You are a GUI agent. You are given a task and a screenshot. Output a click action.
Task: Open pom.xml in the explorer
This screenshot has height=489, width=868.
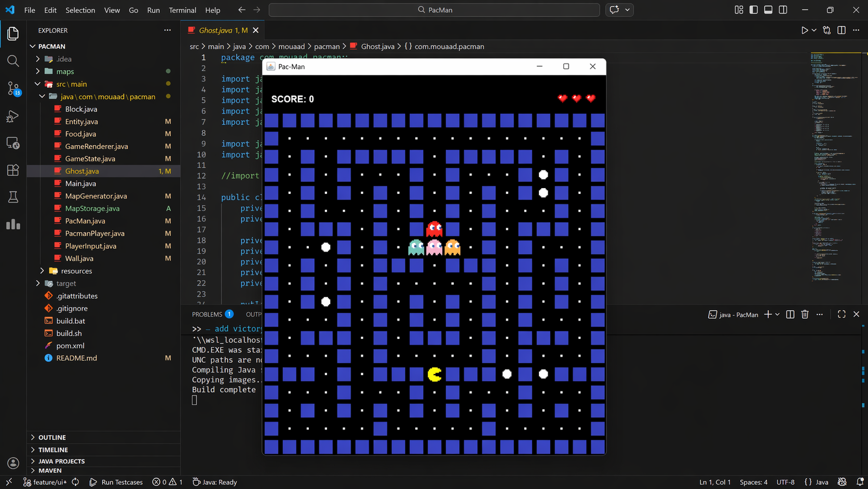pyautogui.click(x=70, y=346)
